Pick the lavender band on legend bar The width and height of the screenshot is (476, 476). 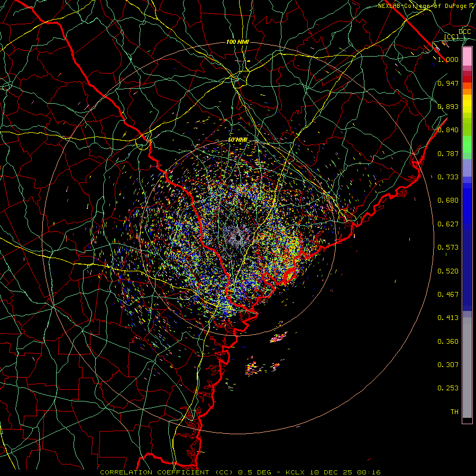[467, 168]
